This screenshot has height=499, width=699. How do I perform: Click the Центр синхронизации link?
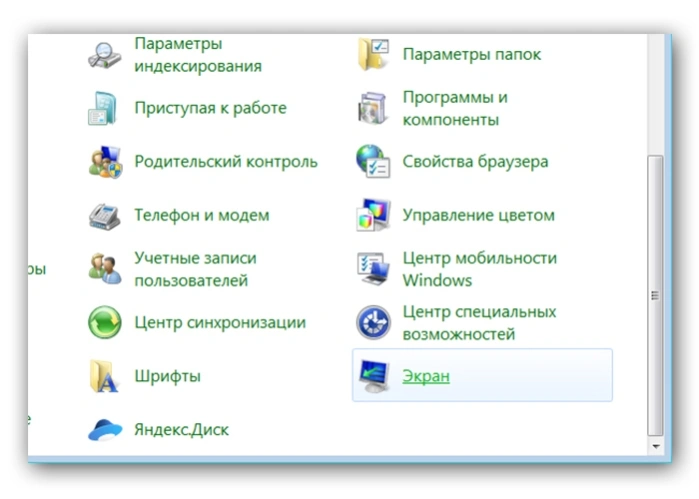tap(220, 323)
